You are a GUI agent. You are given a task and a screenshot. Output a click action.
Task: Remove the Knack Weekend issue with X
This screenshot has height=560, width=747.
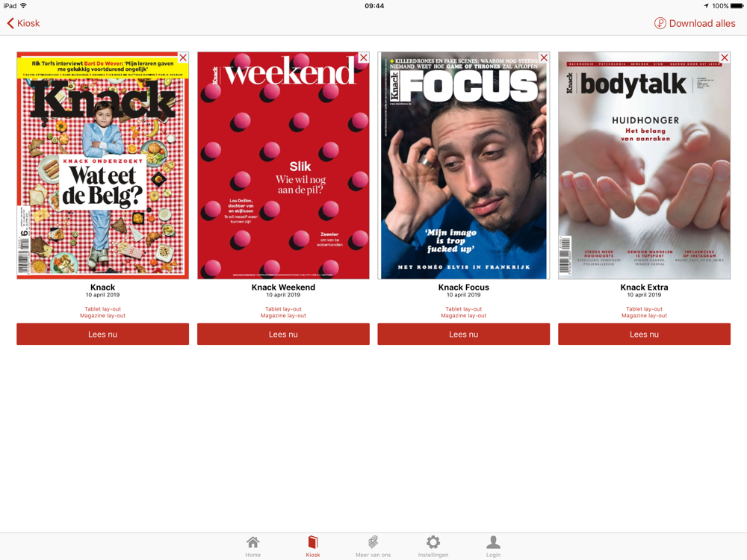pos(364,57)
